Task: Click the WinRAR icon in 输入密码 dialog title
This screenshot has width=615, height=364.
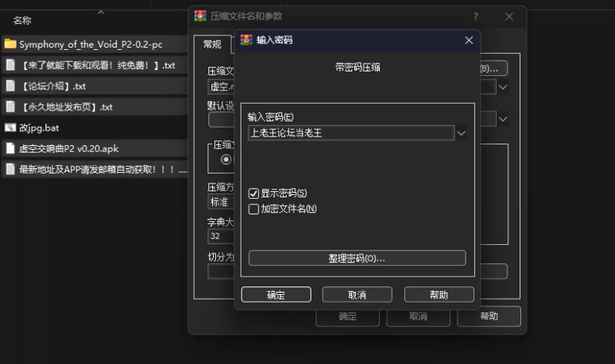Action: click(246, 40)
